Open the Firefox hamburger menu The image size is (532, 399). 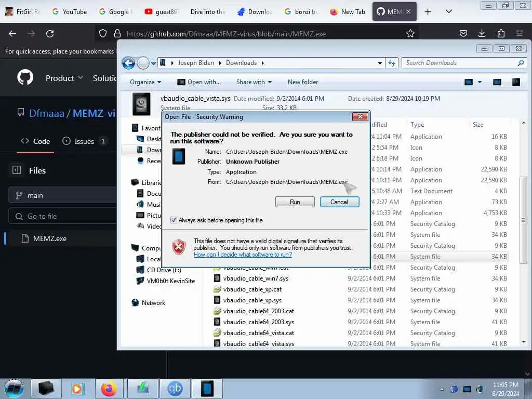click(x=520, y=34)
